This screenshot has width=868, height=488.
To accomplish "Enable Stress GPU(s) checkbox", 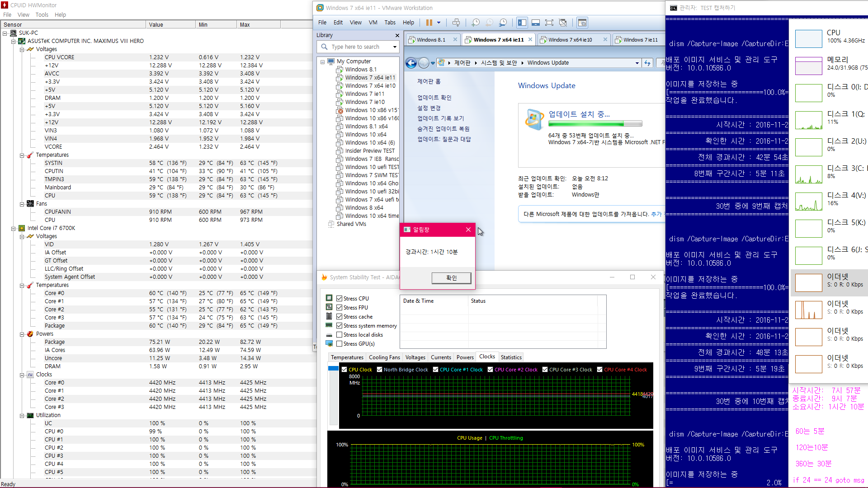I will point(339,343).
